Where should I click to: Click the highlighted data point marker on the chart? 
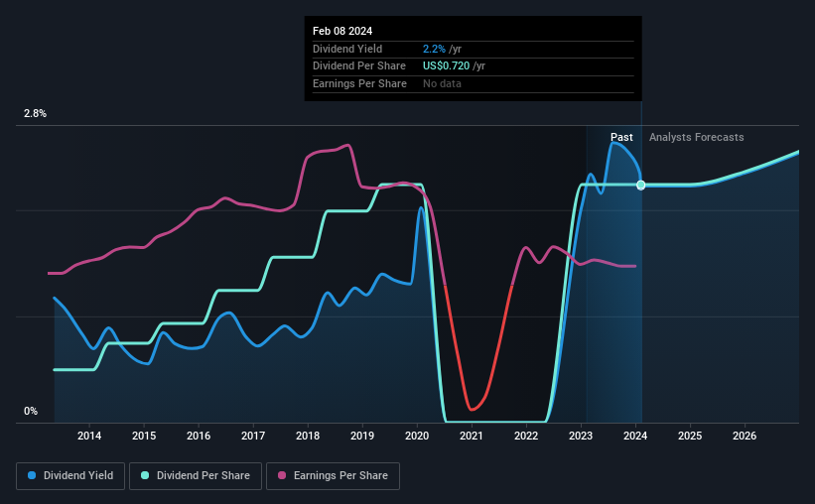coord(641,186)
